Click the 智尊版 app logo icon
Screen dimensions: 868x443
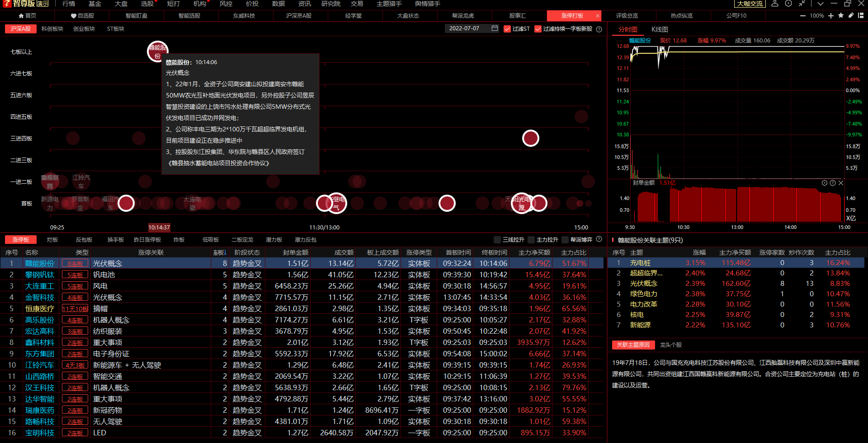pos(7,4)
